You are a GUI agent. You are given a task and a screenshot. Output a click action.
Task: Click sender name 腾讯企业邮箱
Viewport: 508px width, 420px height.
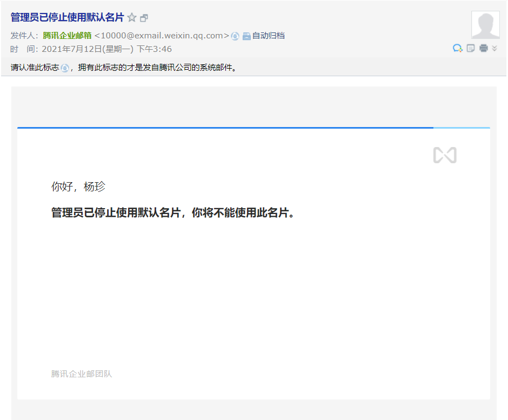[67, 36]
